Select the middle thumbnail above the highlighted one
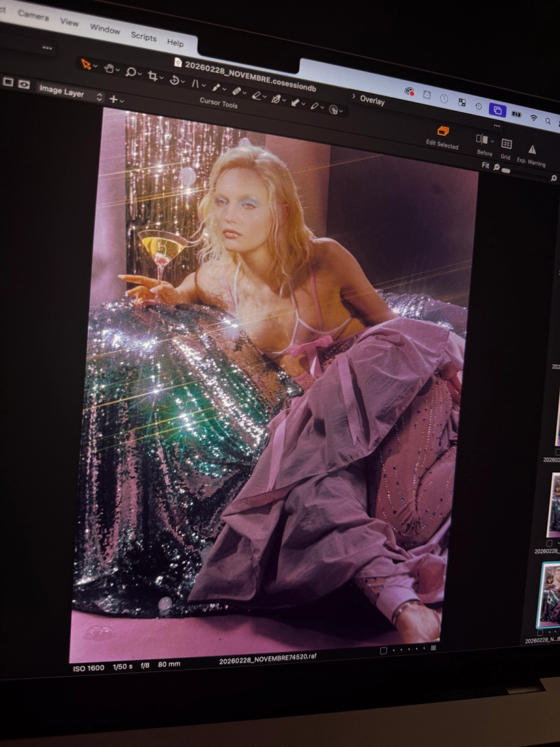 click(x=553, y=505)
